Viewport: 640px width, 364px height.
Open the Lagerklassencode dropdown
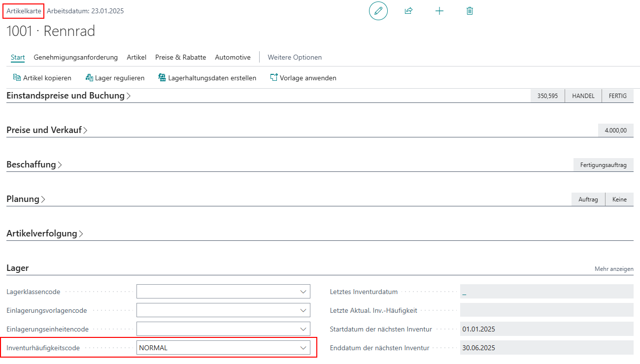(x=303, y=292)
